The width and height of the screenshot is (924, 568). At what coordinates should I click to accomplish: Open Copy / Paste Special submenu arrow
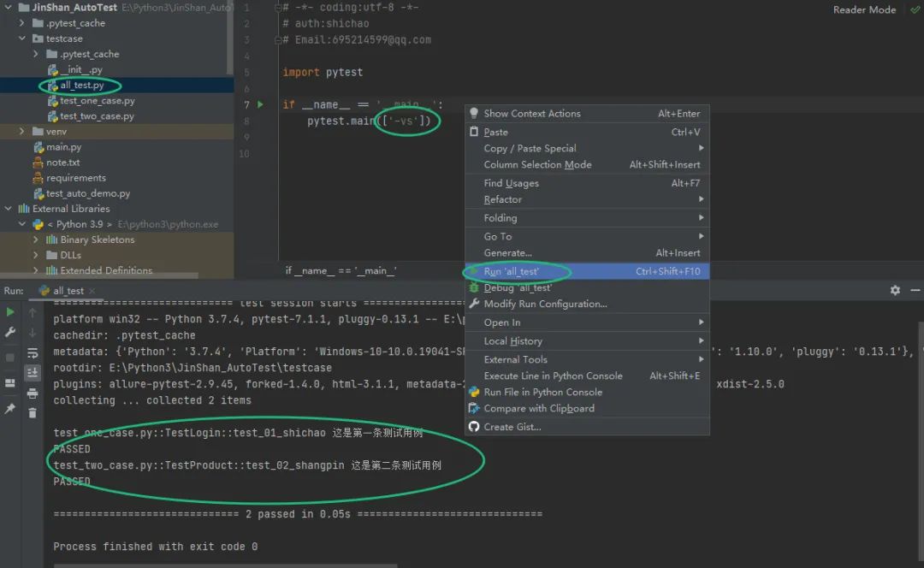tap(702, 148)
